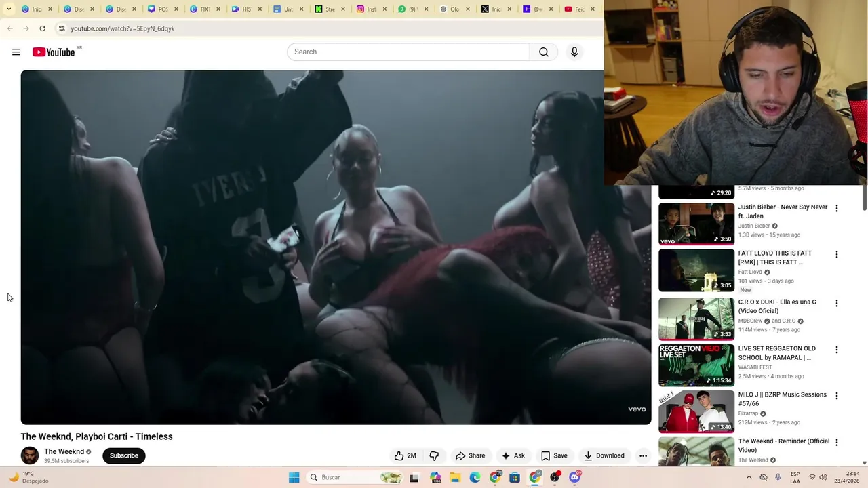Viewport: 868px width, 488px height.
Task: Open Microsoft Edge from taskbar
Action: click(x=475, y=477)
